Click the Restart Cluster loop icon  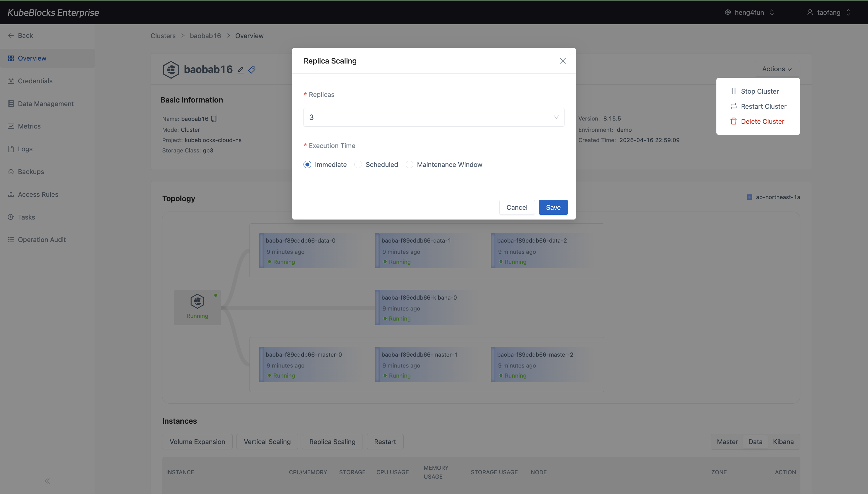coord(733,106)
